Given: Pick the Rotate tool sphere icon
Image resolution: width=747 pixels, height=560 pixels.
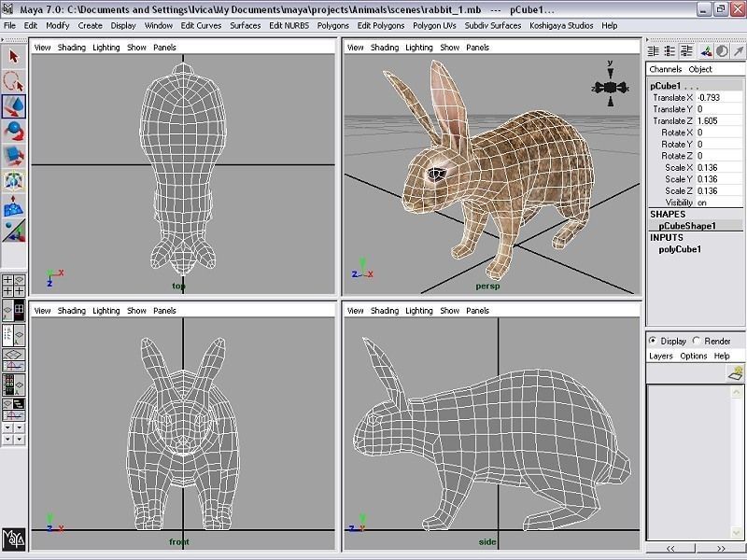Looking at the screenshot, I should pos(13,131).
